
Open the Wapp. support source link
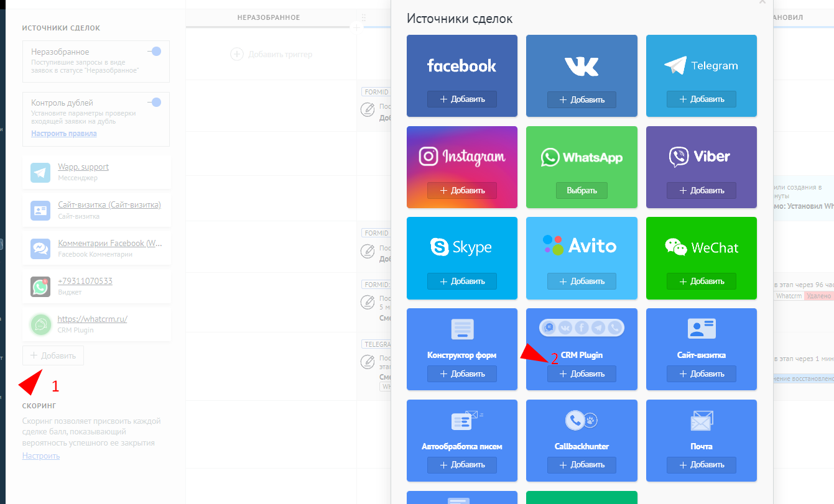83,167
